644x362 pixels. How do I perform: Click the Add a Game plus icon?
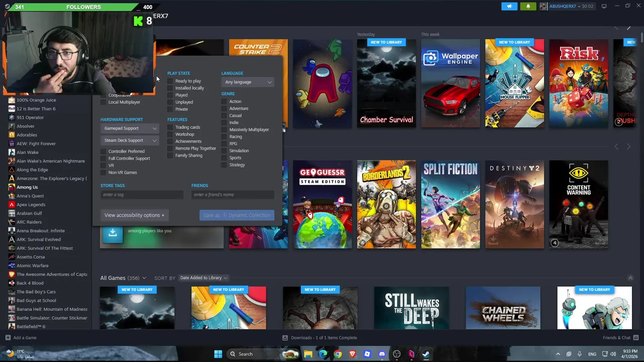[x=8, y=338]
